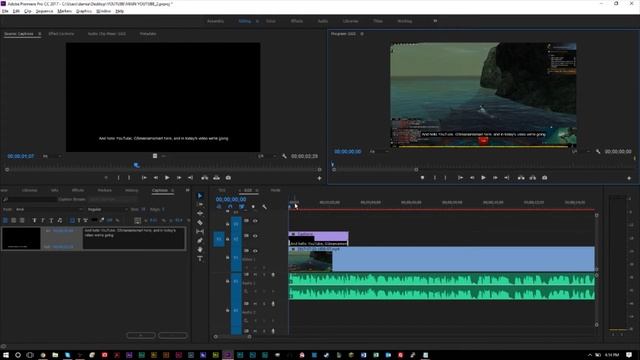The height and width of the screenshot is (360, 640).
Task: Open Program monitor button editor plus
Action: 629,178
